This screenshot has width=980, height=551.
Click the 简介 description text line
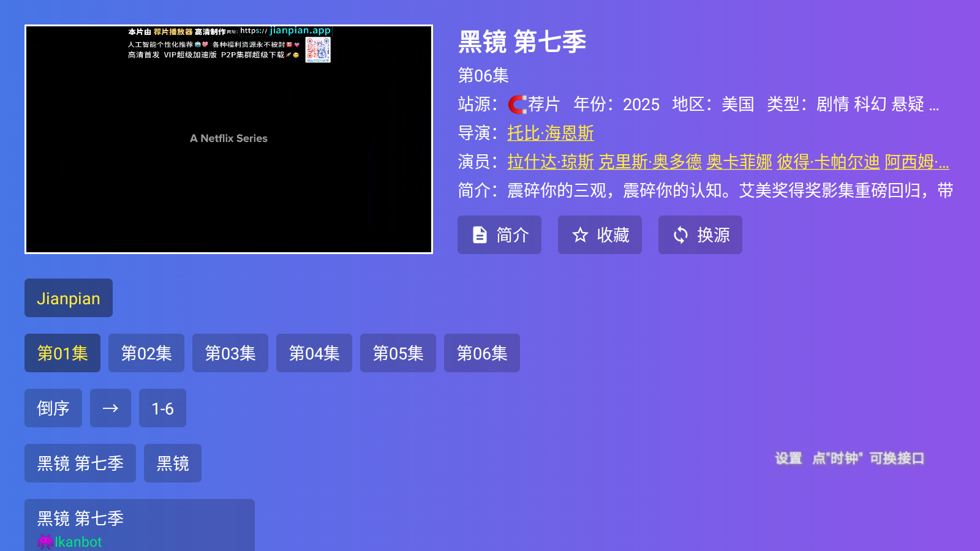pos(706,190)
